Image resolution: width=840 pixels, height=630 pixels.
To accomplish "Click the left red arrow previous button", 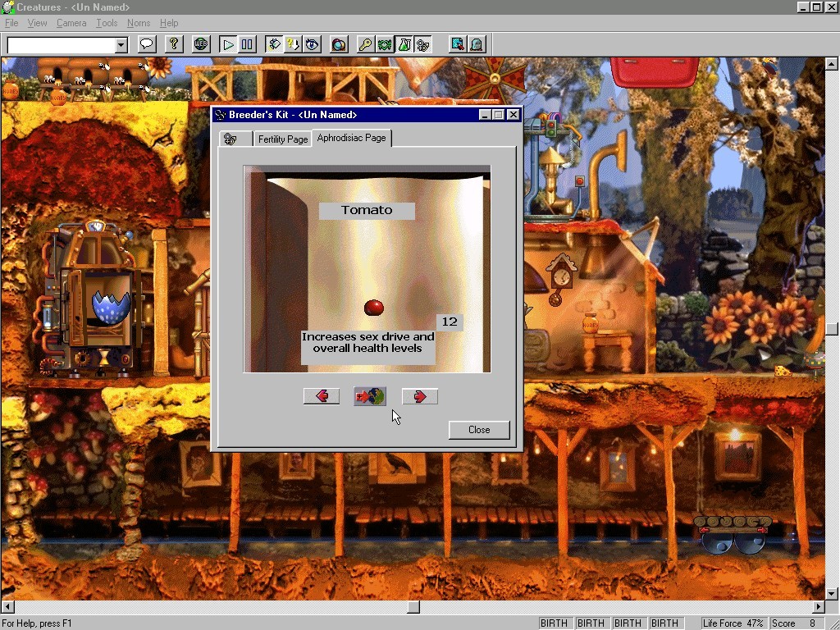I will pos(322,396).
